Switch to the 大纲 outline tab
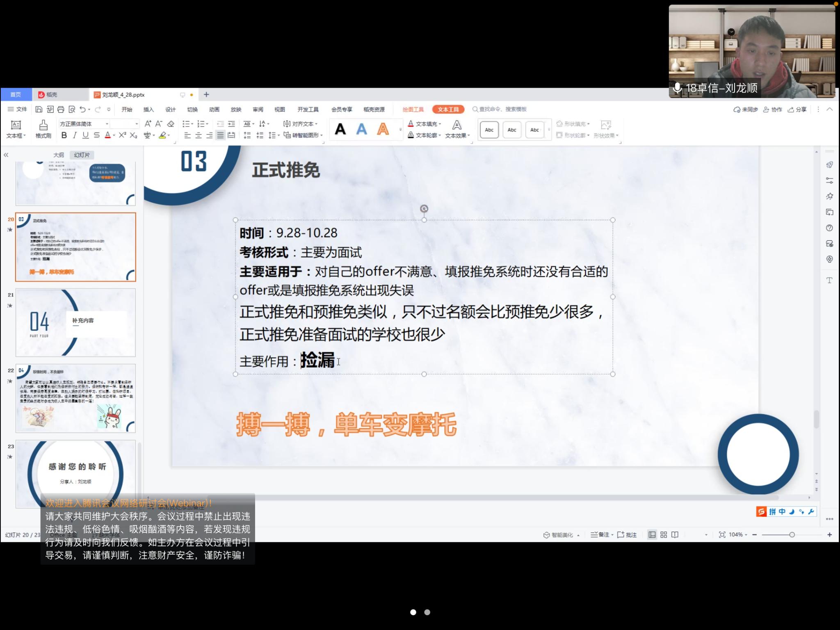The width and height of the screenshot is (840, 630). [59, 155]
